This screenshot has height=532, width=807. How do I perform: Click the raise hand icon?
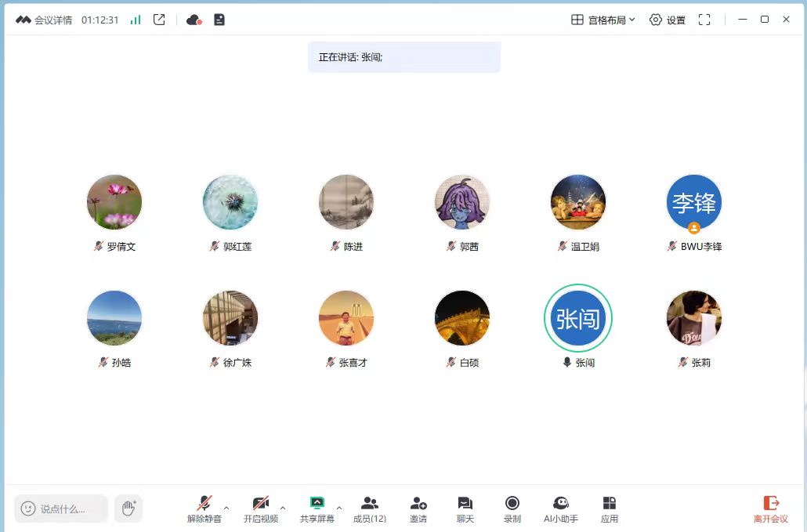128,508
